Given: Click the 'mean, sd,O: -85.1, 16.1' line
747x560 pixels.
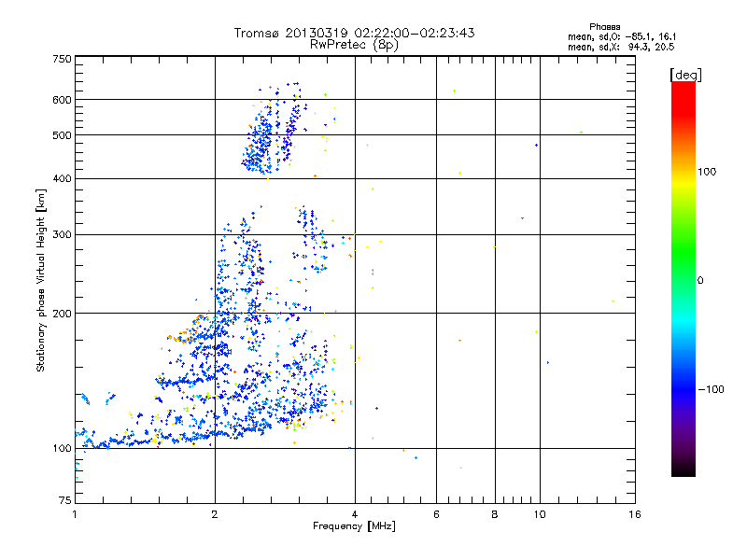Looking at the screenshot, I should tap(622, 36).
